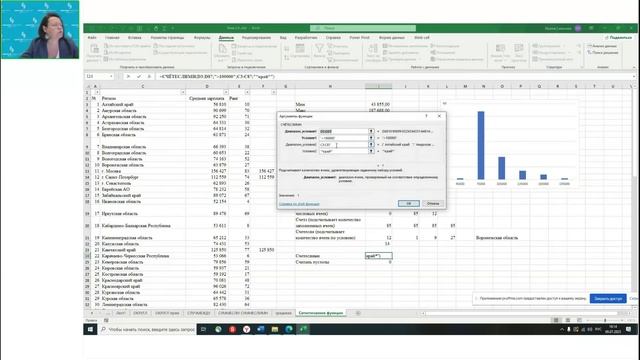
Task: Click sort ascending A-Z icon
Action: tap(287, 49)
